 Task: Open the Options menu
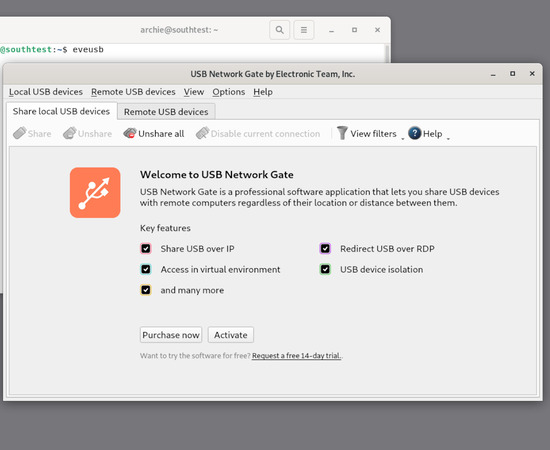pyautogui.click(x=229, y=92)
